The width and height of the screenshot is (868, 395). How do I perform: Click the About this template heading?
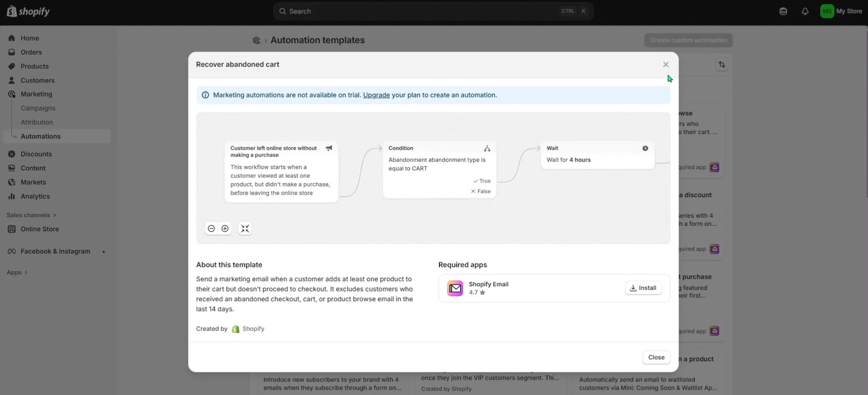tap(229, 265)
